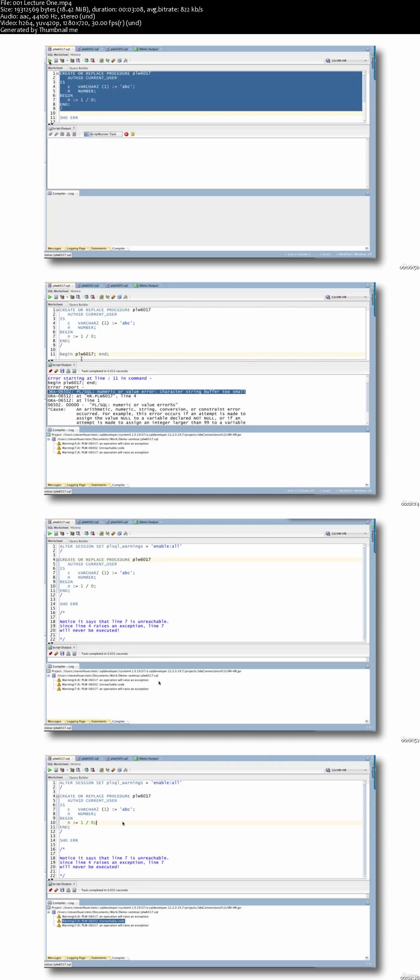This screenshot has height=980, width=420.
Task: Open 12cVM-HR connection dropdown in first frame
Action: pos(365,61)
